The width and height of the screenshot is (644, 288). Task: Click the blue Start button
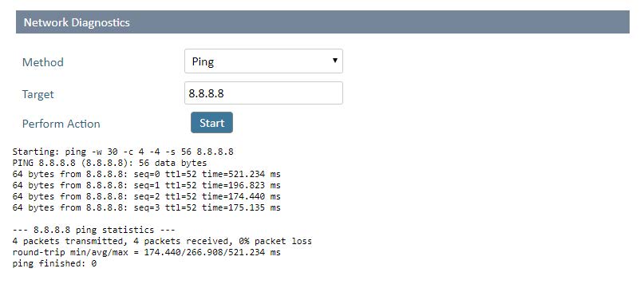(211, 122)
